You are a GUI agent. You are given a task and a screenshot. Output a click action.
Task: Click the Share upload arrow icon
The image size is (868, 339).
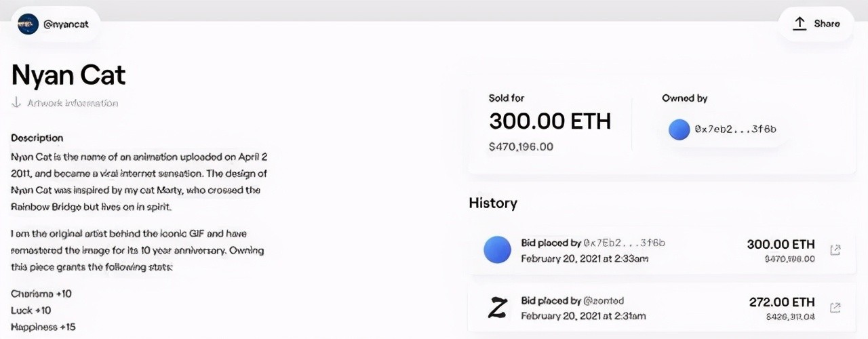[x=800, y=24]
